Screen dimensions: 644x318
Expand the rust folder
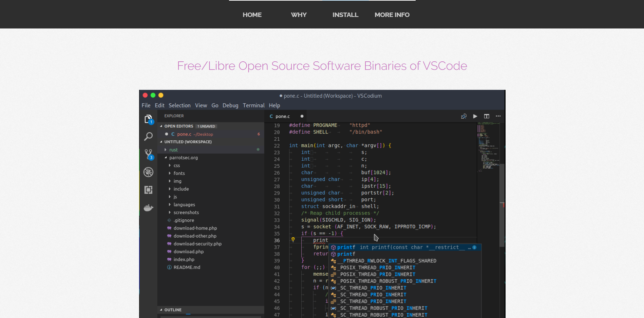(173, 150)
